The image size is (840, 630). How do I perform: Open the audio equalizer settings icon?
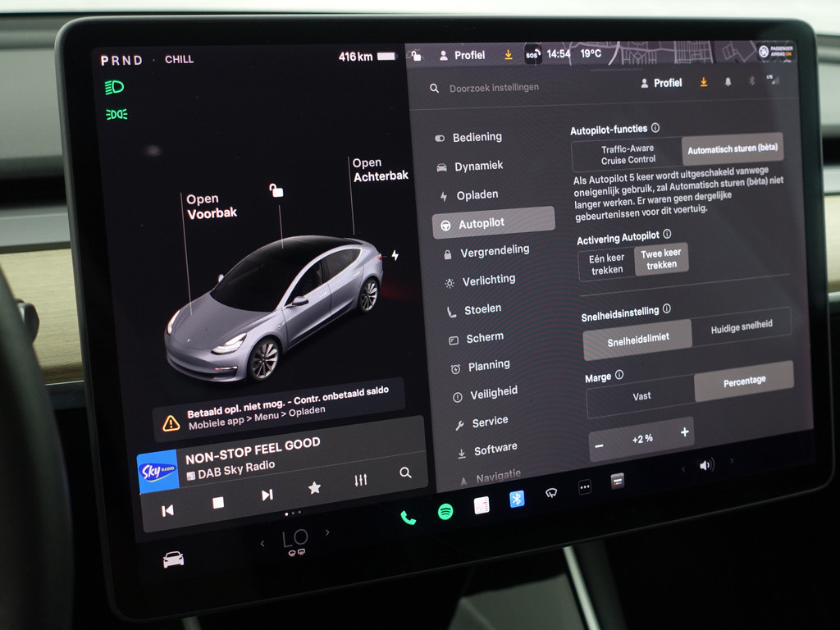click(x=361, y=481)
